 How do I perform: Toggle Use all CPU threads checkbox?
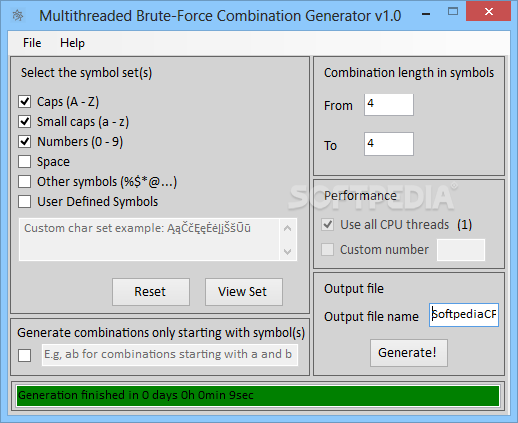coord(327,225)
